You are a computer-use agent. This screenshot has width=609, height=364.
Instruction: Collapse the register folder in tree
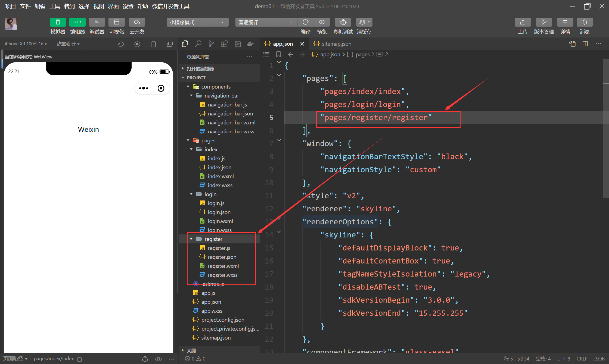[191, 239]
